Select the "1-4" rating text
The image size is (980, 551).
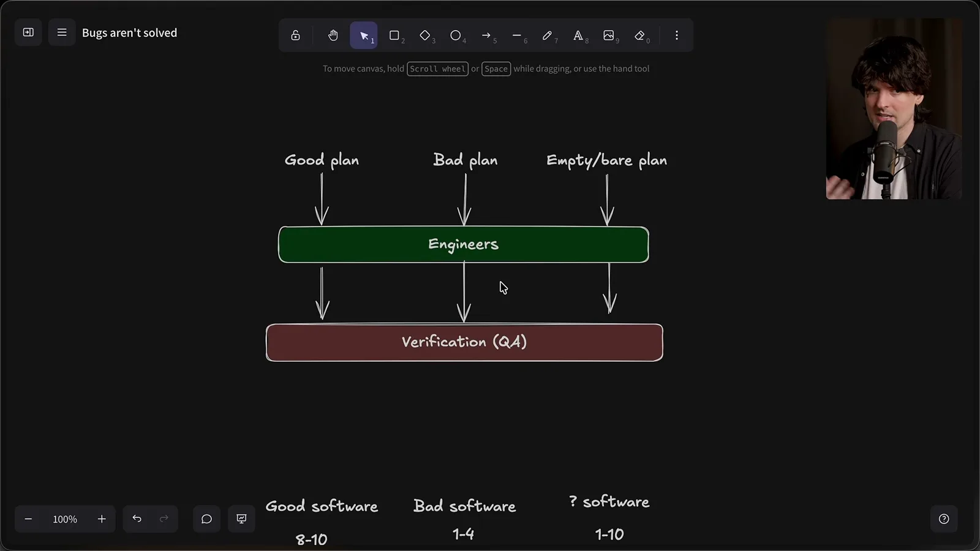(x=463, y=534)
